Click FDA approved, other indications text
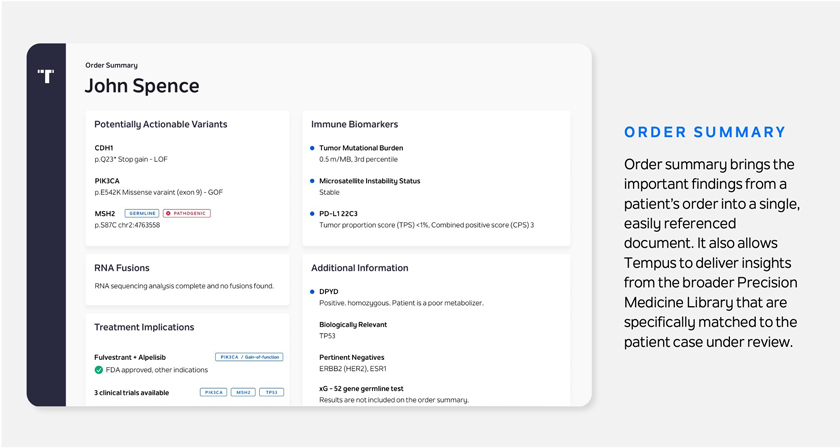The image size is (840, 448). coord(156,370)
